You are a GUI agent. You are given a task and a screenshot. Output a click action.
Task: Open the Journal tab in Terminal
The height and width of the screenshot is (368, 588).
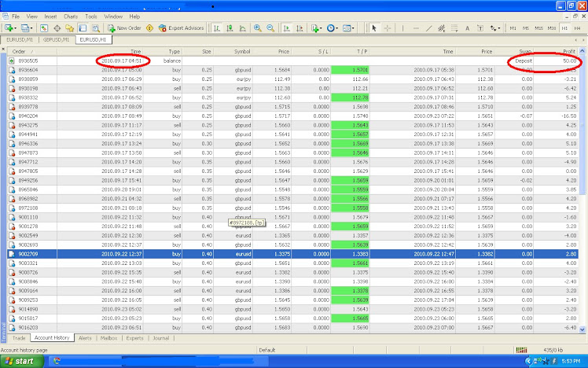click(x=161, y=338)
